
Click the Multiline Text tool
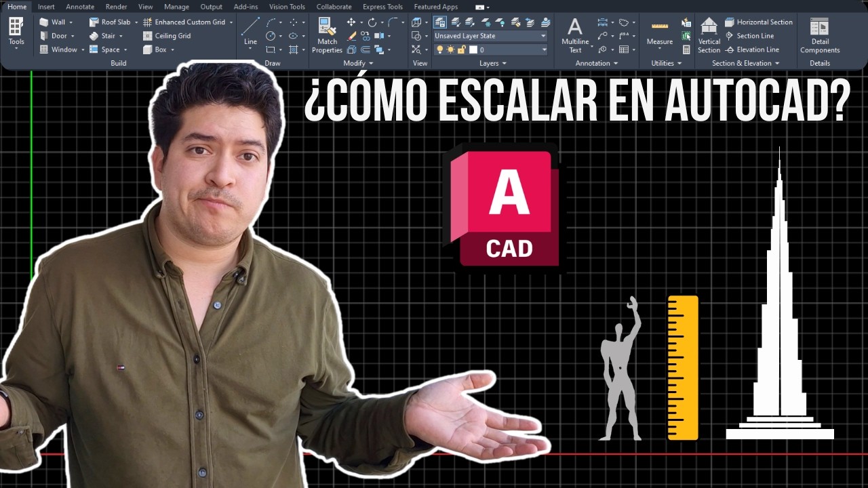(575, 35)
